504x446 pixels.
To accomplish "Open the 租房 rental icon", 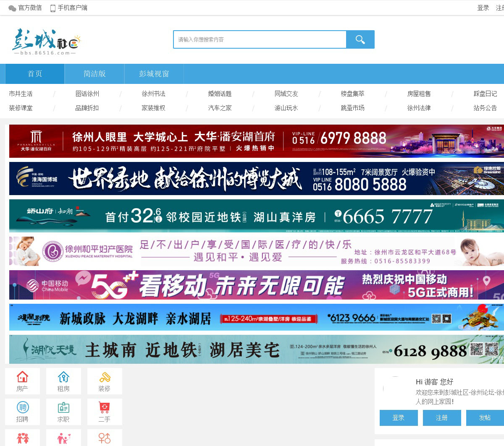I will click(63, 381).
